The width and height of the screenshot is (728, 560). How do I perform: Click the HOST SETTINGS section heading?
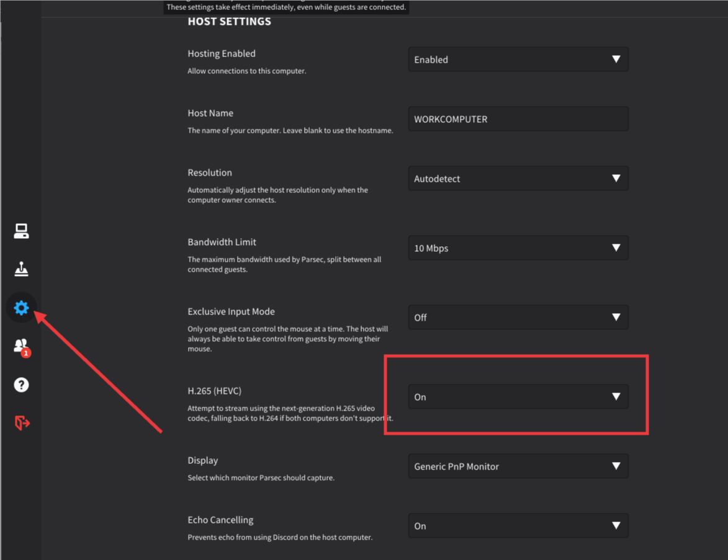pos(229,22)
